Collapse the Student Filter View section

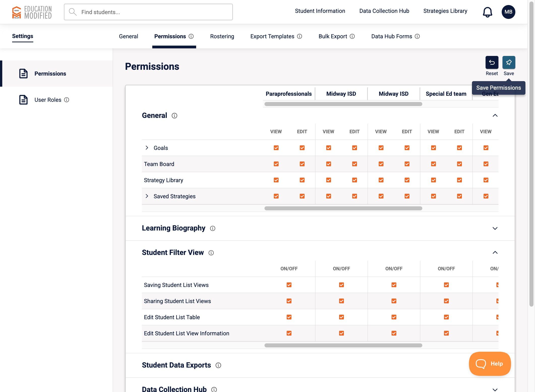pyautogui.click(x=495, y=252)
